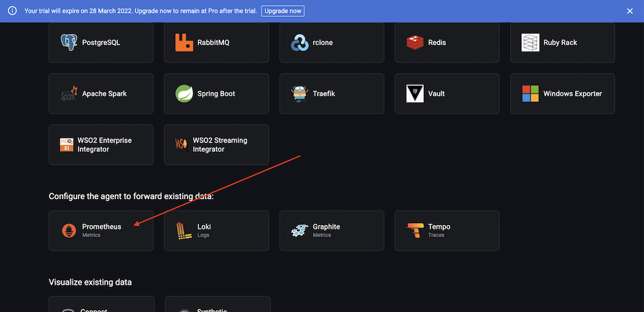This screenshot has height=312, width=644.
Task: Click the PostgreSQL elephant icon
Action: (x=69, y=43)
